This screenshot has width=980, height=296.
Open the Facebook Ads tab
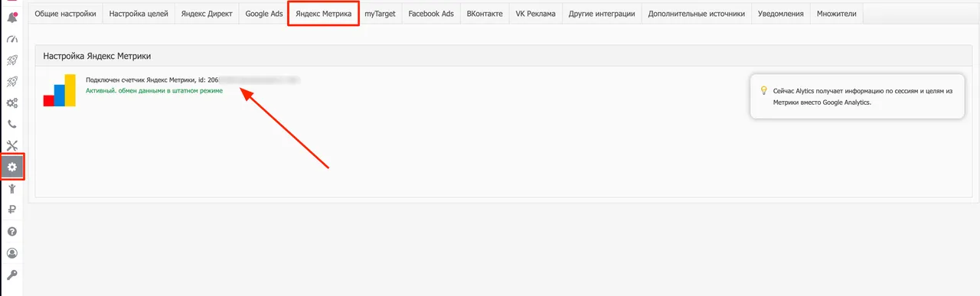(431, 14)
